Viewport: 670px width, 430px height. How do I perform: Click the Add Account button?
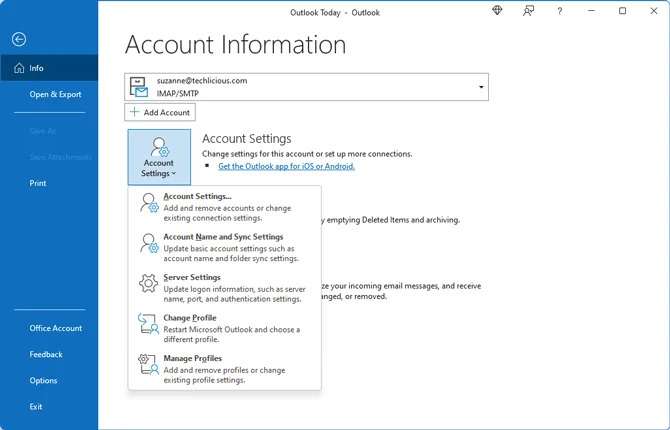(160, 112)
